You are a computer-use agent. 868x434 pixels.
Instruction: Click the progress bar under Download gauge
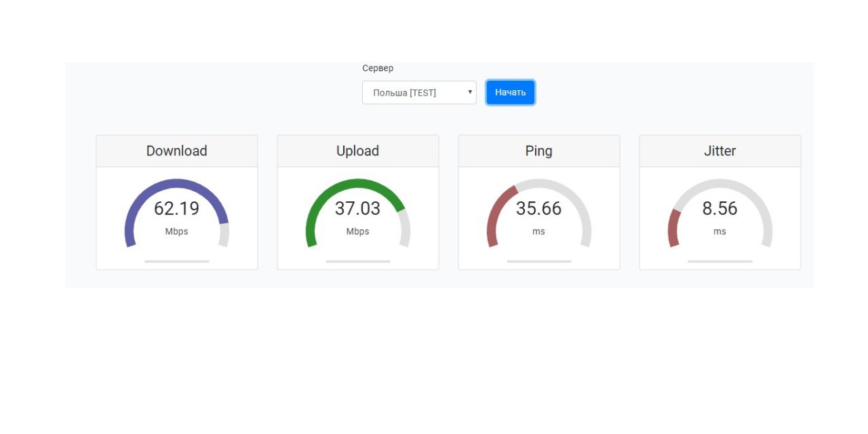[x=177, y=261]
